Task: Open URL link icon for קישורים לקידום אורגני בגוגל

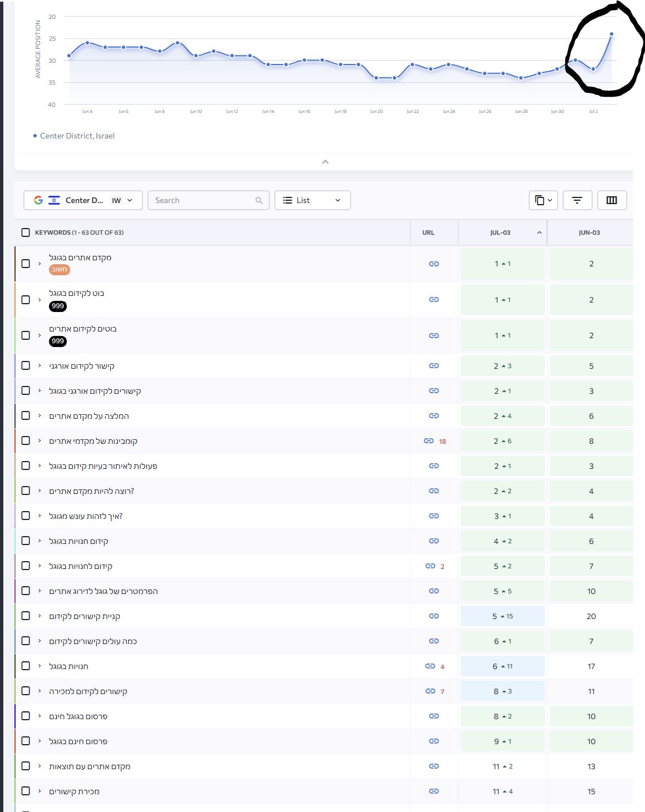Action: (x=434, y=391)
